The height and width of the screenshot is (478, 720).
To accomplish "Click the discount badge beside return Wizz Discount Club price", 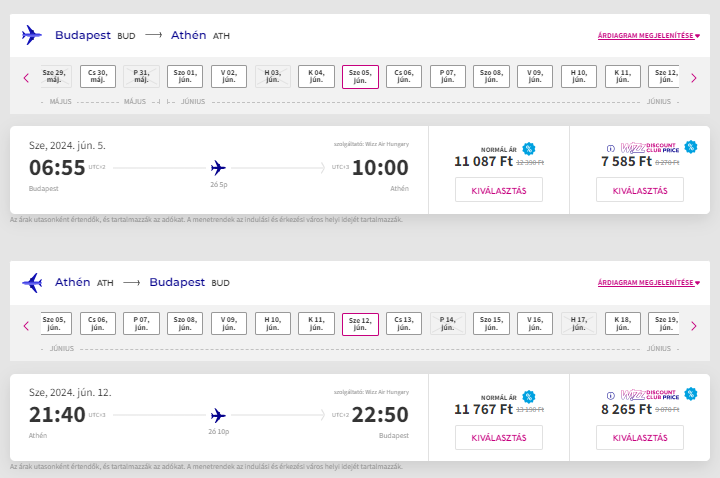I will [691, 394].
